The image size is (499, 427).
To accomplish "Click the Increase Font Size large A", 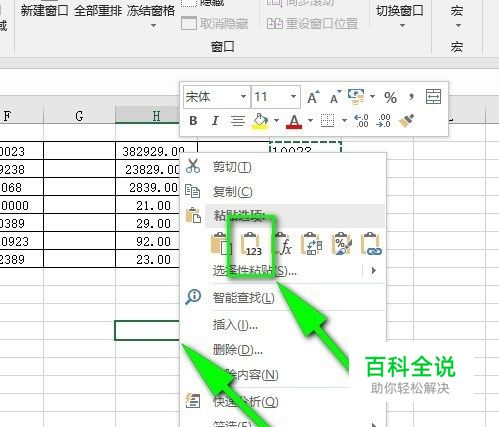I will (x=313, y=97).
